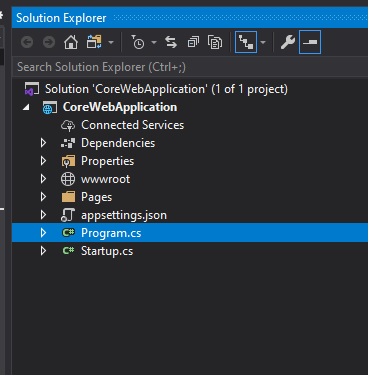This screenshot has width=369, height=376.
Task: Collapse the CoreWebApplication project node
Action: 27,107
